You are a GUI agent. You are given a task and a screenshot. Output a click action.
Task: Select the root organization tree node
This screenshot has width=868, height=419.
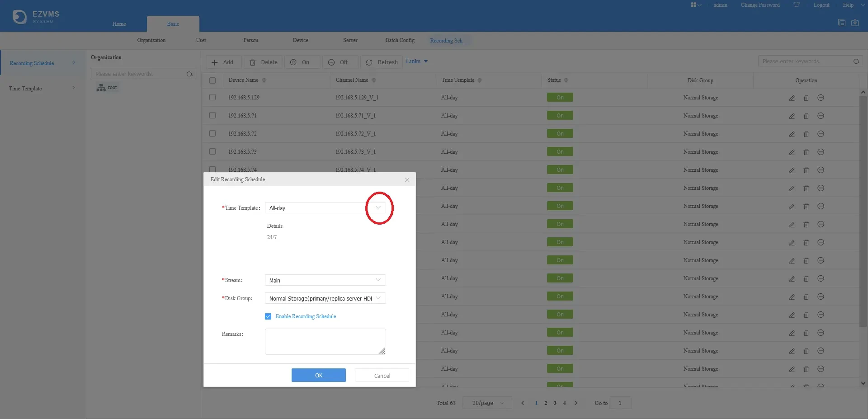(x=107, y=88)
